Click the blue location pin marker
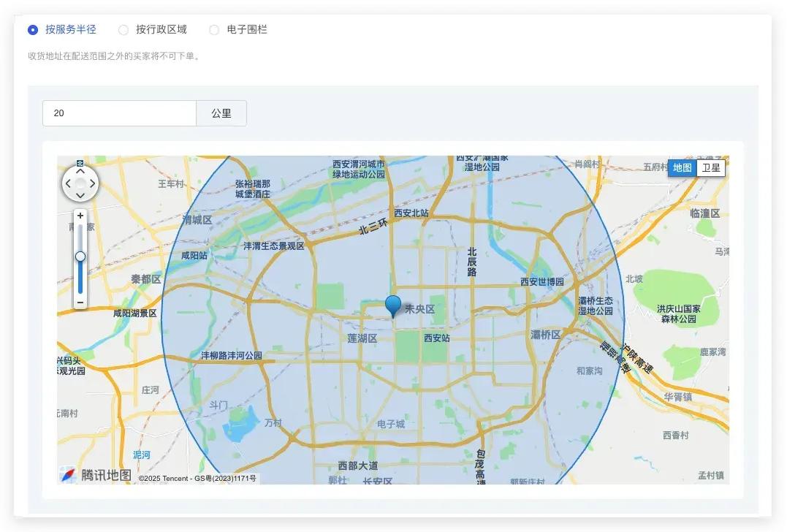The image size is (787, 532). pyautogui.click(x=393, y=305)
